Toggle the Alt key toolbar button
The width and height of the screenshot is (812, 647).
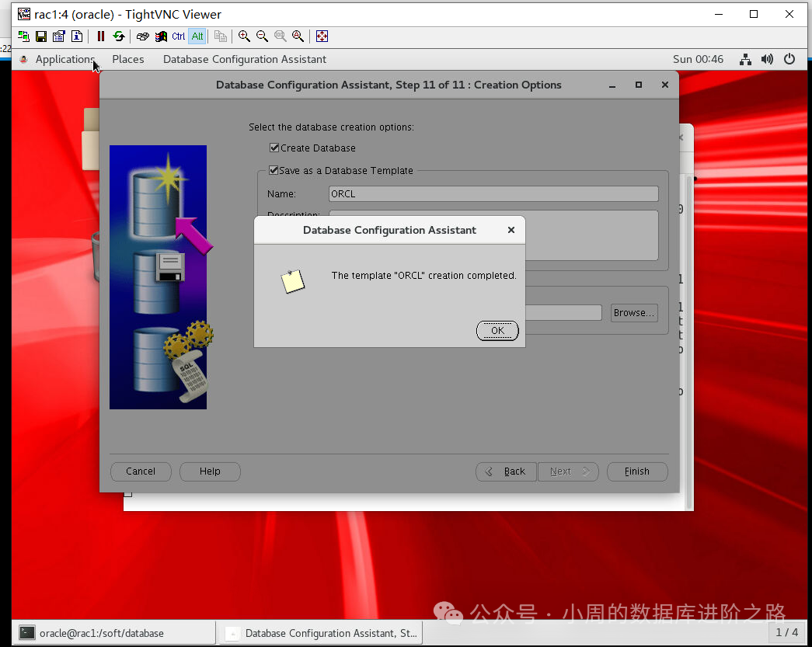click(197, 37)
